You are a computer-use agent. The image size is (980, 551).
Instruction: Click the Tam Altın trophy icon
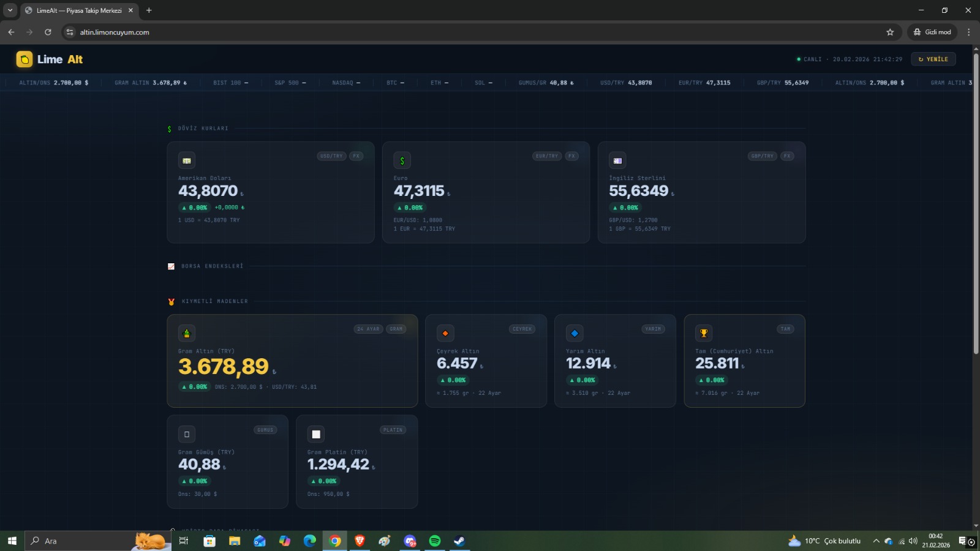click(704, 333)
